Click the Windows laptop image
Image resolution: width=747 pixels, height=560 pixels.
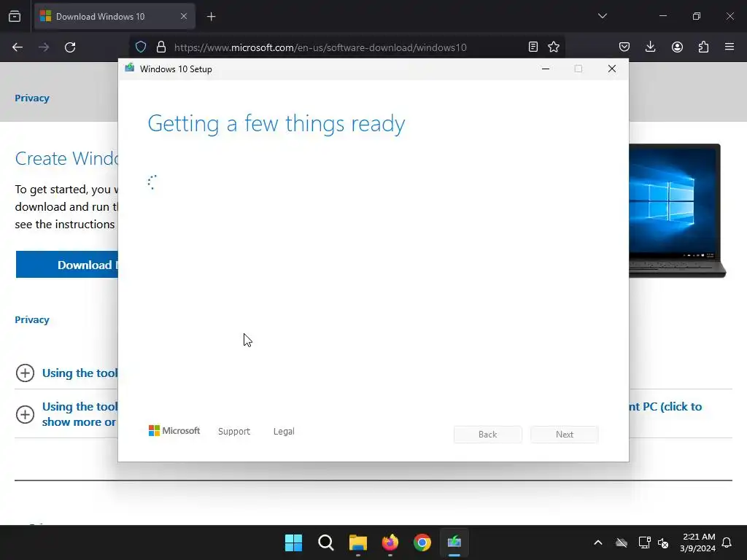677,211
